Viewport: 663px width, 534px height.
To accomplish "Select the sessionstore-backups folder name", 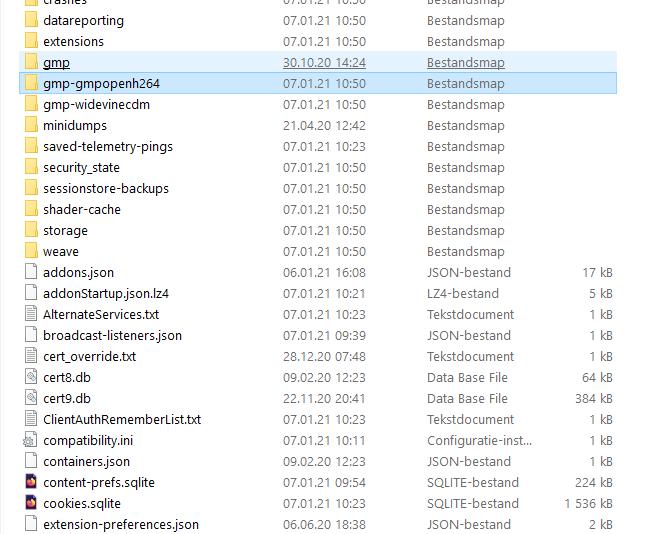I will 106,189.
